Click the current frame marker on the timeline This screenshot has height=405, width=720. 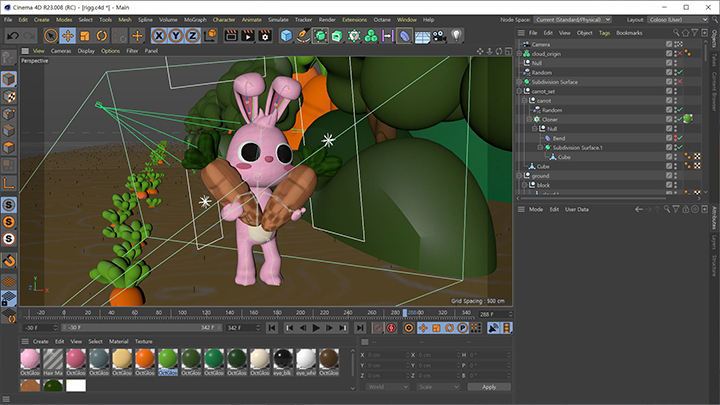405,313
